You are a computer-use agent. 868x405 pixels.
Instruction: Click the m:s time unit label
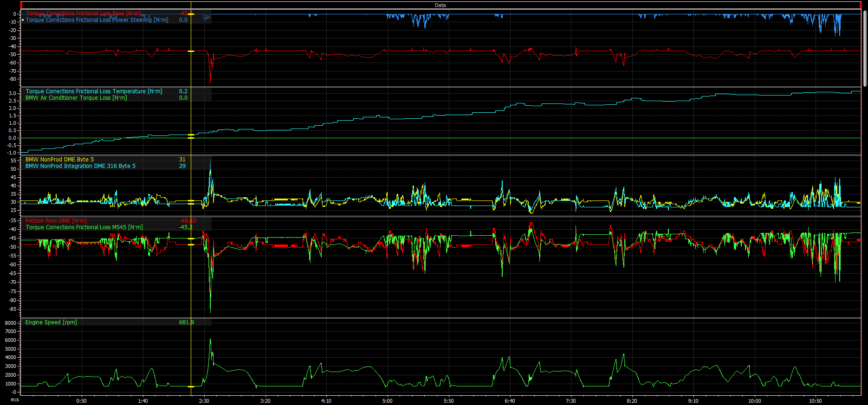tap(15, 399)
